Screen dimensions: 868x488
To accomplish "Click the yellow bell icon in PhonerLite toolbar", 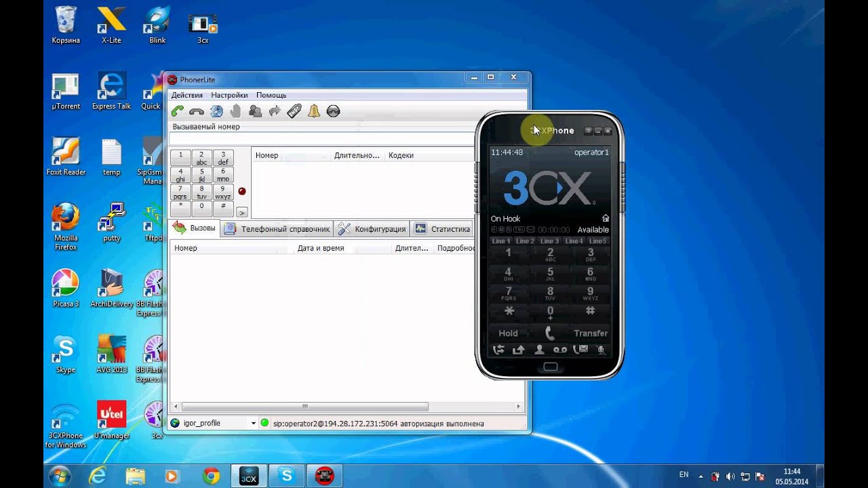I will (x=314, y=111).
